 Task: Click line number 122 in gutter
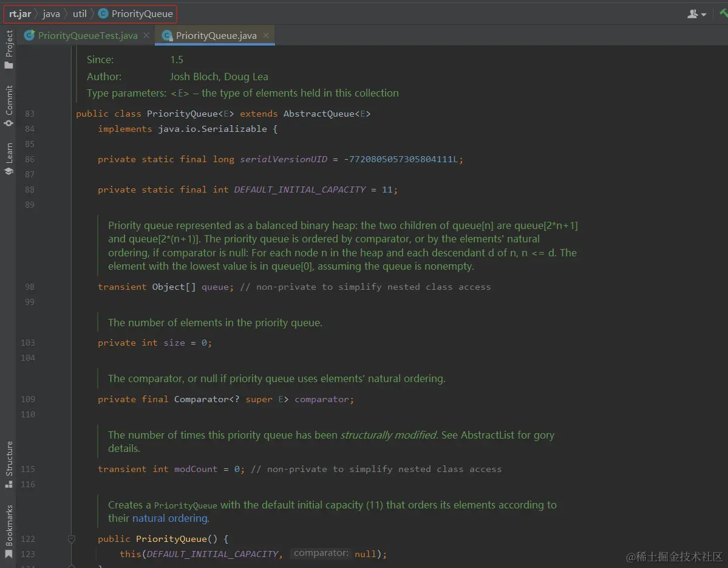click(28, 539)
